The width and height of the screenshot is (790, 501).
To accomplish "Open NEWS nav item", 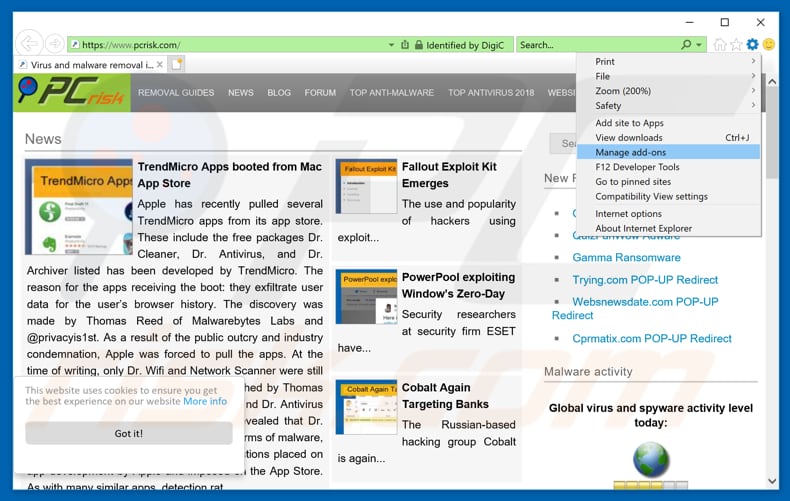I will [240, 93].
